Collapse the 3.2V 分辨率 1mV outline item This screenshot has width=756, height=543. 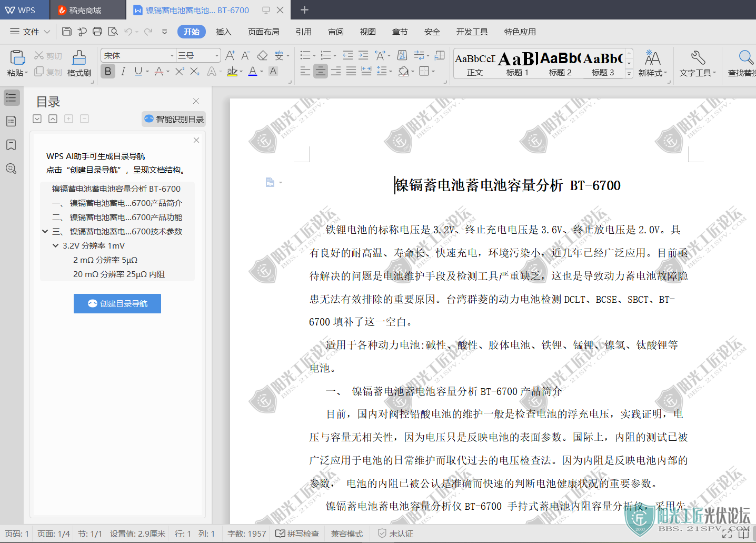pos(55,245)
